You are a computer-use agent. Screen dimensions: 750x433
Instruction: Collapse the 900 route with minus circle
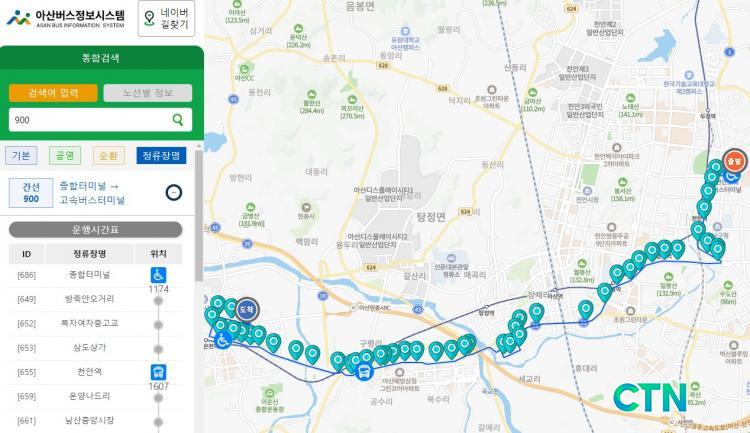point(174,192)
